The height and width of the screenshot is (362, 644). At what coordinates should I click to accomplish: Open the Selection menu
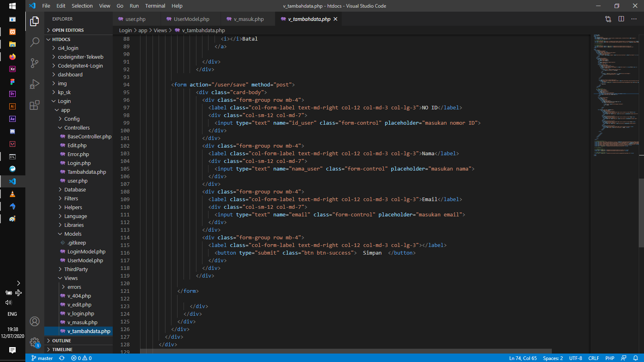tap(82, 6)
